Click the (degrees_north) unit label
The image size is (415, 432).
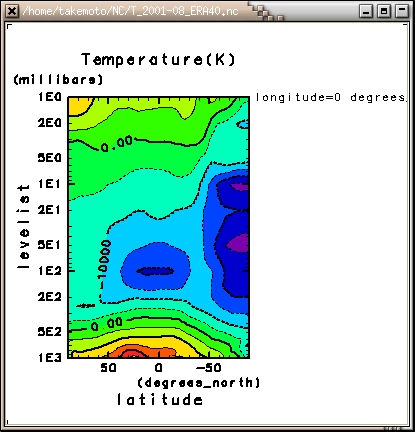pyautogui.click(x=199, y=382)
